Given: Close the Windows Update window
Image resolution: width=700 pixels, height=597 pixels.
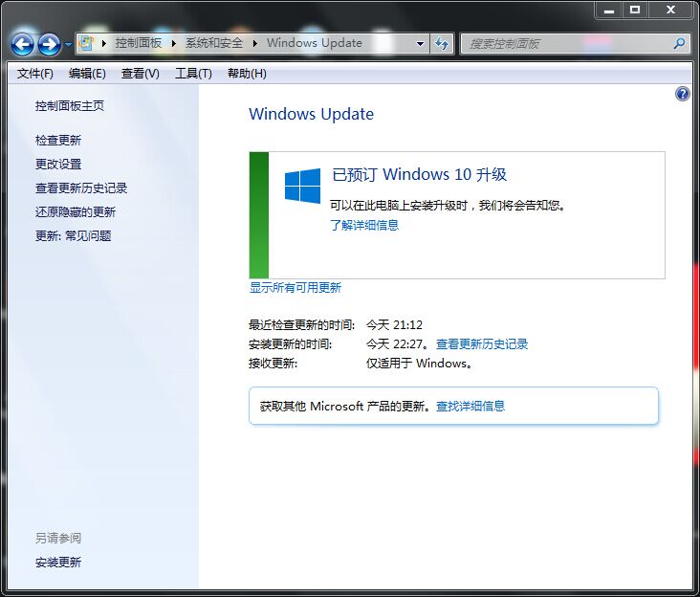Looking at the screenshot, I should pyautogui.click(x=670, y=10).
